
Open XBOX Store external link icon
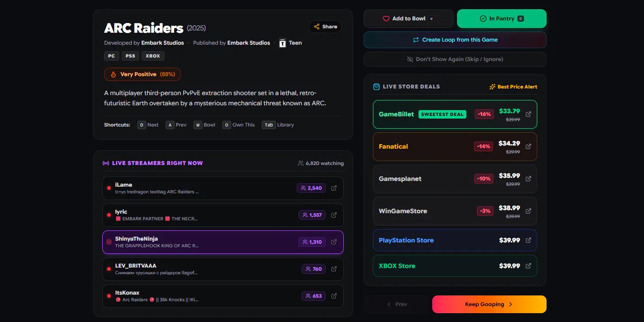pyautogui.click(x=528, y=266)
